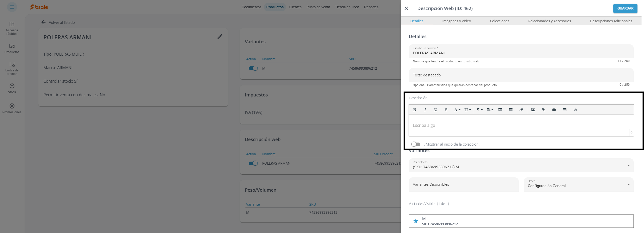Image resolution: width=644 pixels, height=233 pixels.
Task: Click SKU 74586993896212 in Variantes table
Action: pos(363,68)
